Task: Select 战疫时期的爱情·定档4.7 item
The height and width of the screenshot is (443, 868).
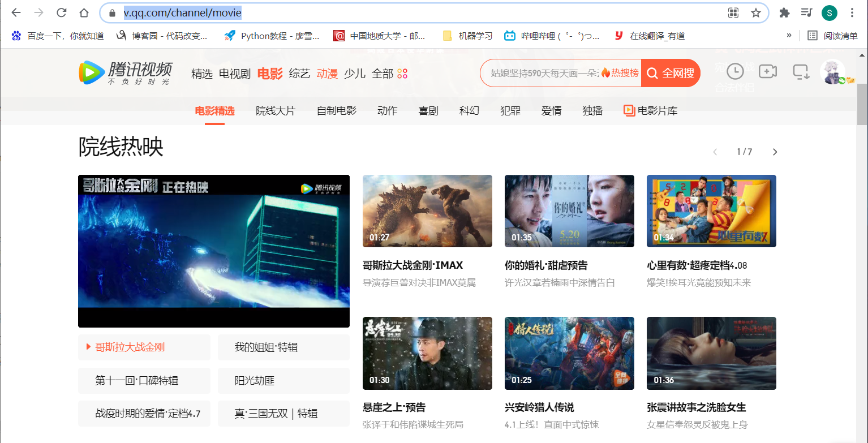Action: click(144, 414)
